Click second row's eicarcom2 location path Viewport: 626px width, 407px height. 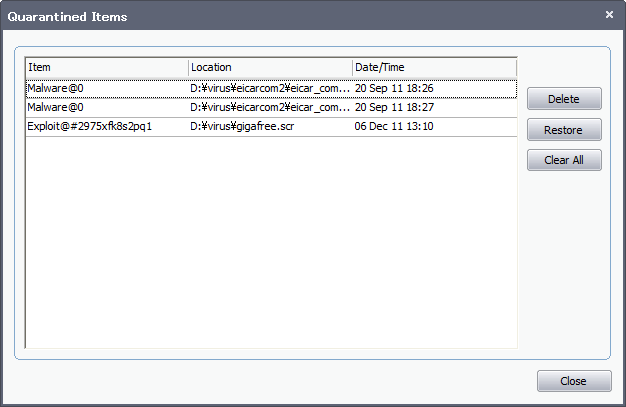tap(270, 107)
